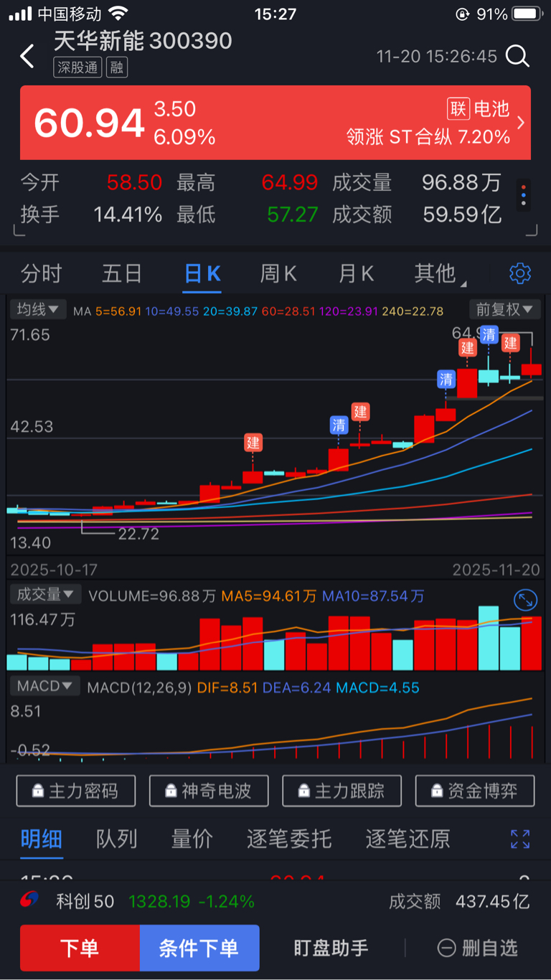Image resolution: width=551 pixels, height=980 pixels.
Task: Tap the 科创50 index value 1328.19
Action: tap(159, 901)
